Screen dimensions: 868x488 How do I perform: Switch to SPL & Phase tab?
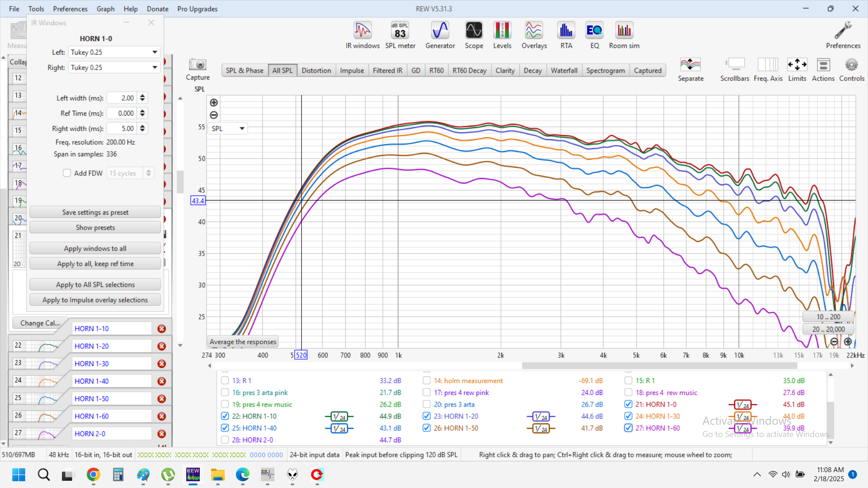pos(245,70)
